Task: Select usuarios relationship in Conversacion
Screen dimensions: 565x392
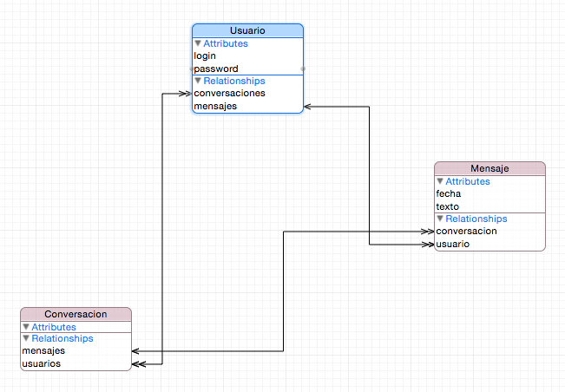Action: pyautogui.click(x=42, y=364)
